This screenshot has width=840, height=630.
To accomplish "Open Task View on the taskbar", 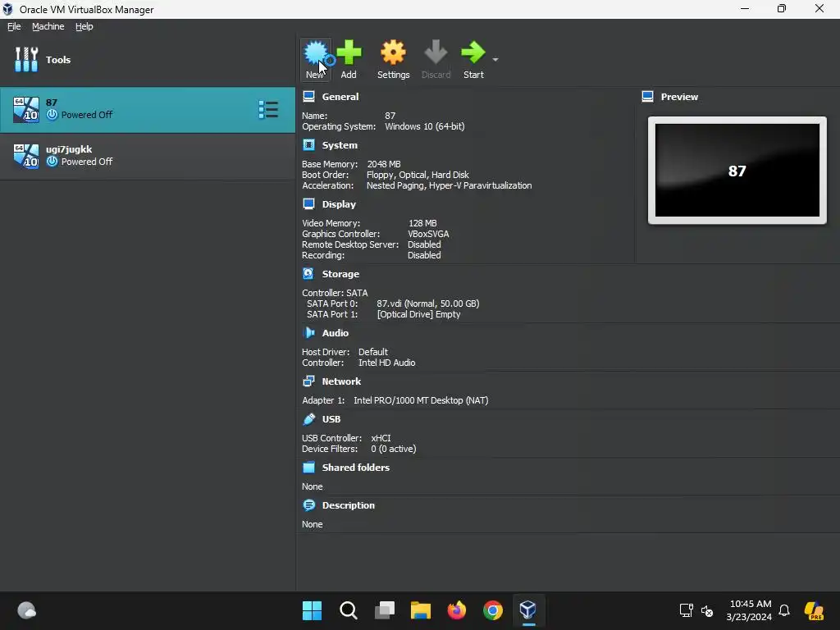I will (x=385, y=610).
